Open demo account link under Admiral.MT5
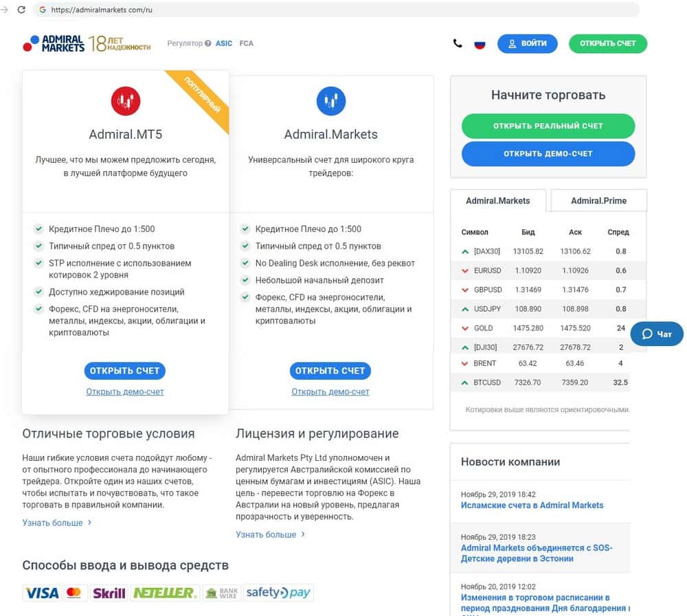The image size is (687, 616). click(125, 391)
